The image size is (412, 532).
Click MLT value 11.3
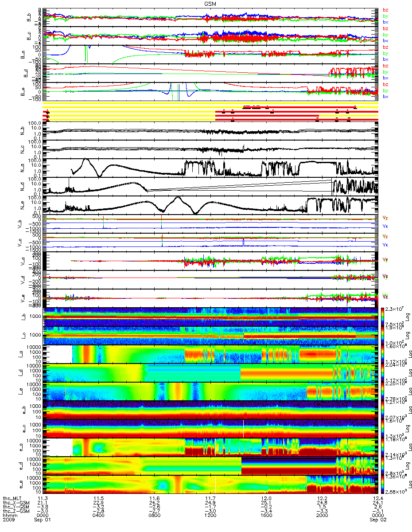click(42, 498)
